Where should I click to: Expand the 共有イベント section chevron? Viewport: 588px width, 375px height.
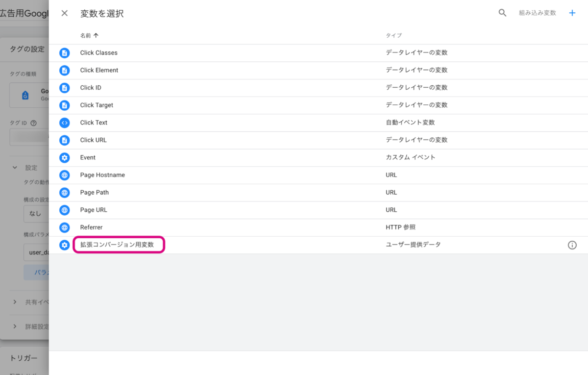coord(15,302)
